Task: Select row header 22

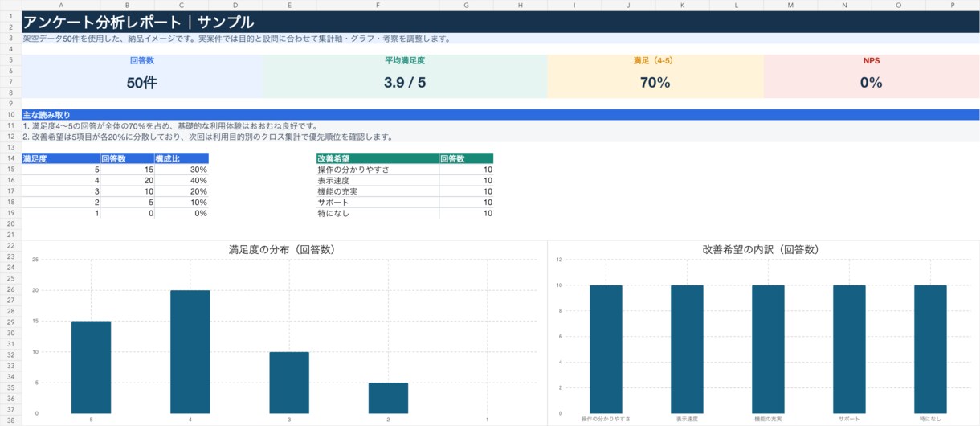Action: click(10, 245)
